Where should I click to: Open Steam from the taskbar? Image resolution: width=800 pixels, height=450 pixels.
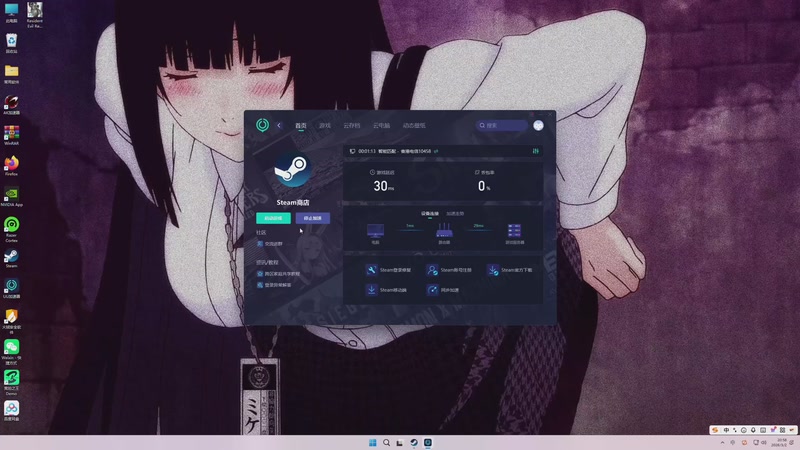[414, 442]
